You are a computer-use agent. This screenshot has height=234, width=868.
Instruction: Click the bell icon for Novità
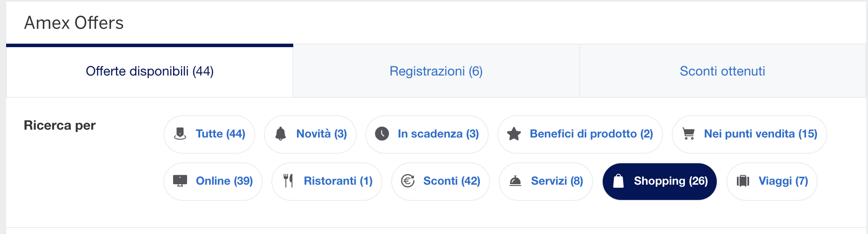point(281,134)
